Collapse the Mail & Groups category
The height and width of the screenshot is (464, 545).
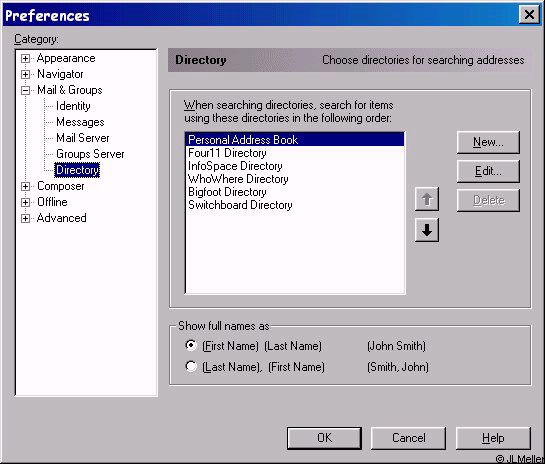point(25,90)
